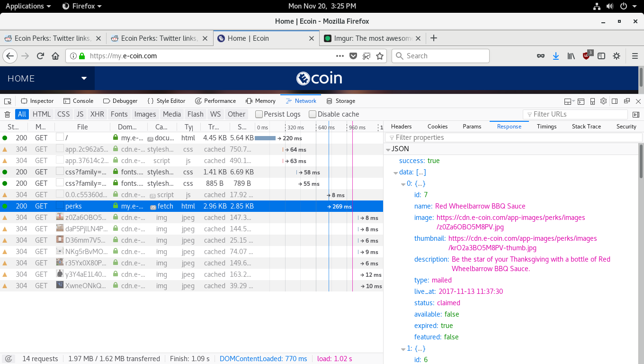Screen dimensions: 644x364
Task: Click the uBlock Origin extension icon
Action: [x=586, y=55]
